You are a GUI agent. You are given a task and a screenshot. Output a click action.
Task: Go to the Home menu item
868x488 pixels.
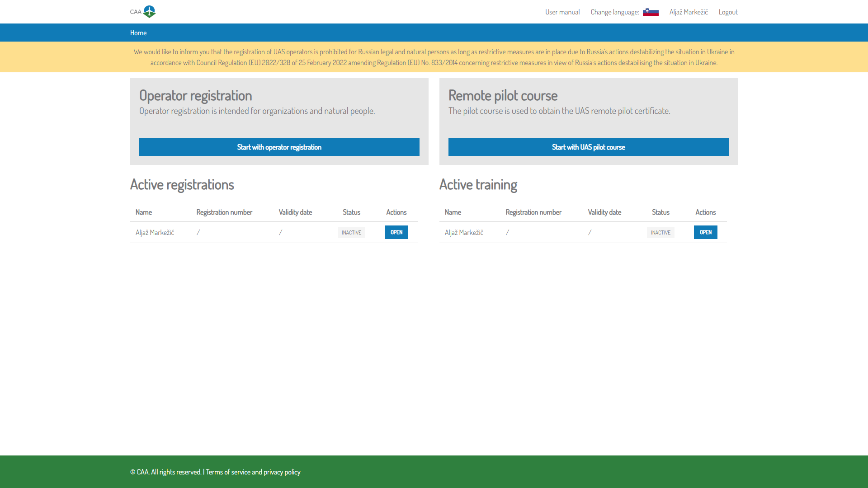(138, 33)
